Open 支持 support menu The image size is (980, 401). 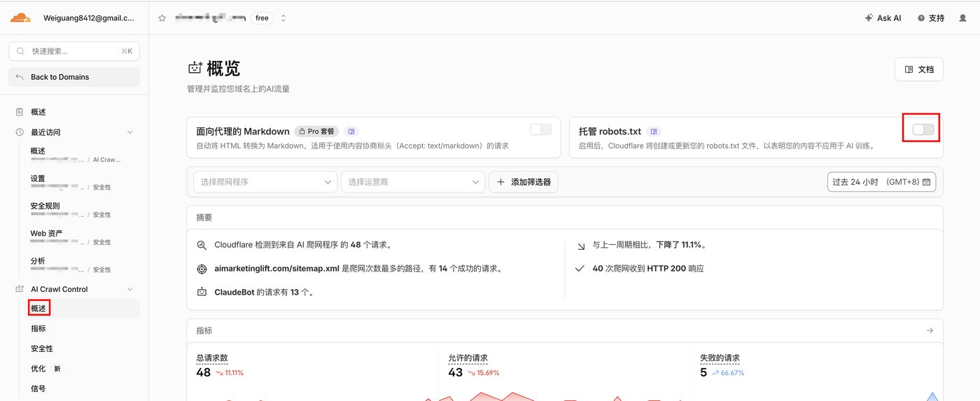[x=931, y=18]
